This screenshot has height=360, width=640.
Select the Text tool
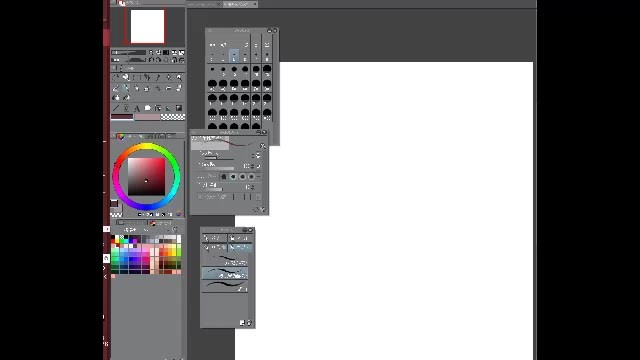[x=137, y=108]
